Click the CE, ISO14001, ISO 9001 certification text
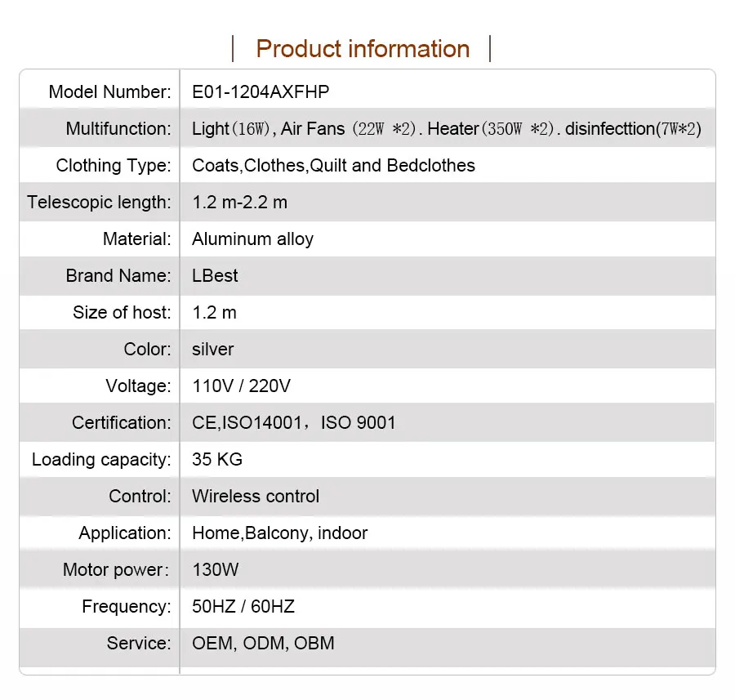 click(x=293, y=423)
